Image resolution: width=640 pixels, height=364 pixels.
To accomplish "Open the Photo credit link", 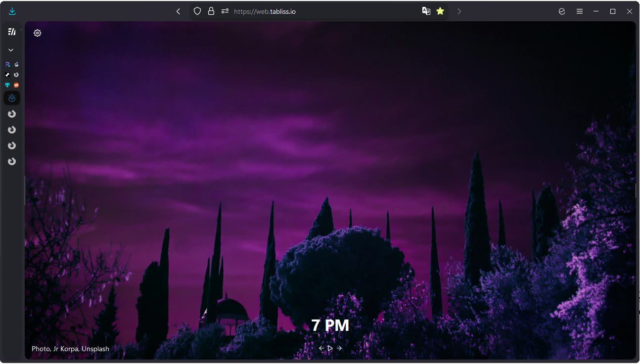I will click(41, 349).
